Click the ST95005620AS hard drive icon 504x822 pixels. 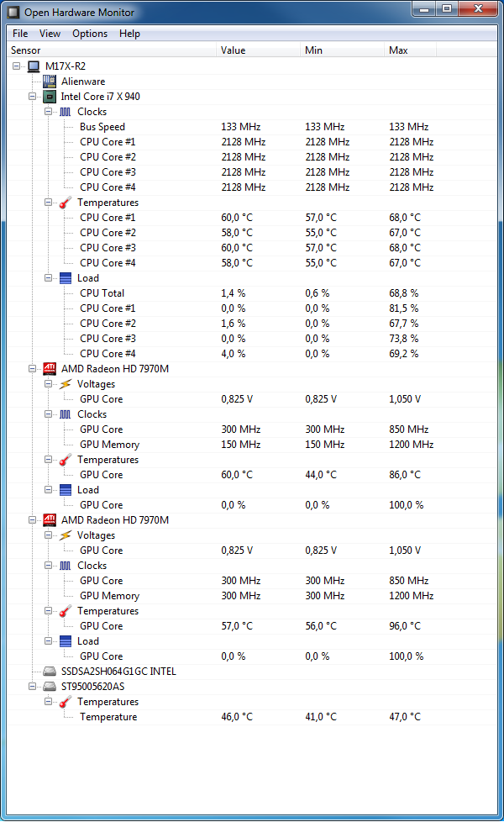pyautogui.click(x=50, y=686)
